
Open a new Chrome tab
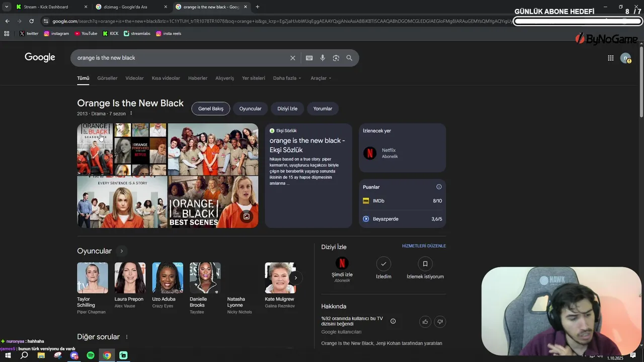(x=258, y=7)
